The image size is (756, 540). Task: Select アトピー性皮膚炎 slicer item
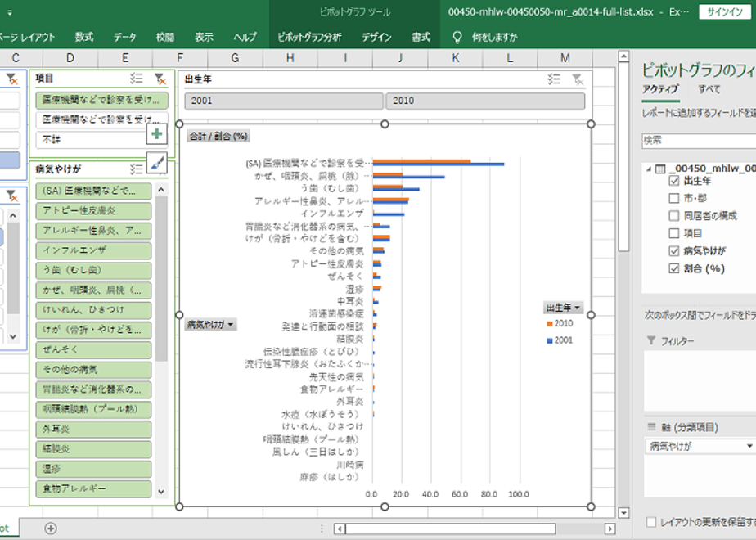[93, 211]
